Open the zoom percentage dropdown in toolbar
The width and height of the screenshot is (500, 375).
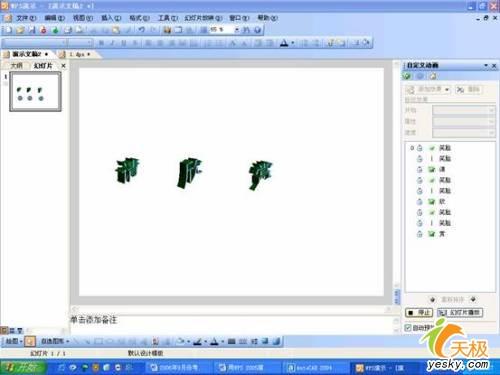point(237,30)
